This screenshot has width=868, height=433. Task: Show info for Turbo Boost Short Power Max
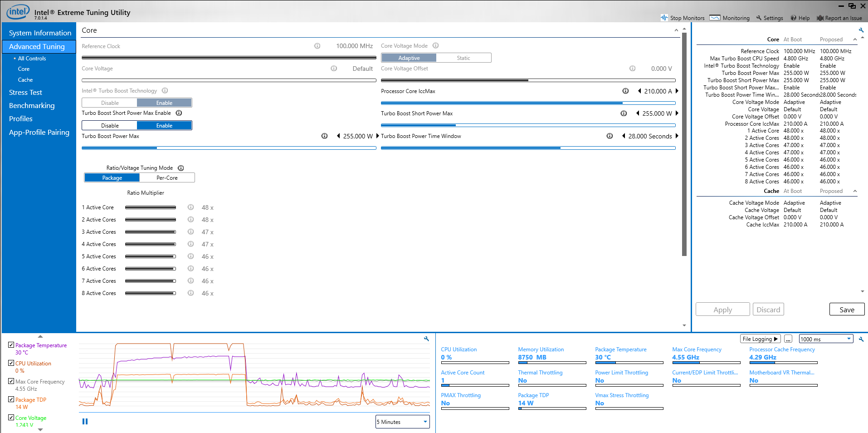click(624, 113)
